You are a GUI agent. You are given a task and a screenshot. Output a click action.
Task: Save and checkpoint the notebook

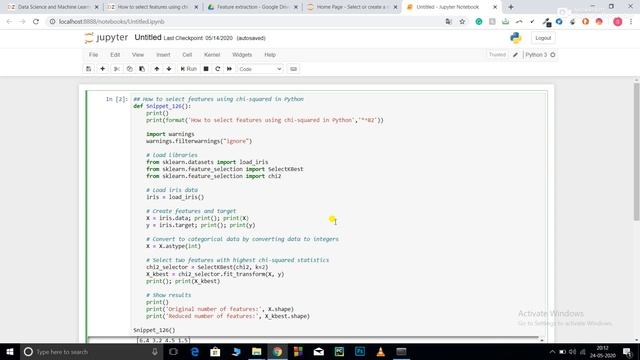coord(89,69)
